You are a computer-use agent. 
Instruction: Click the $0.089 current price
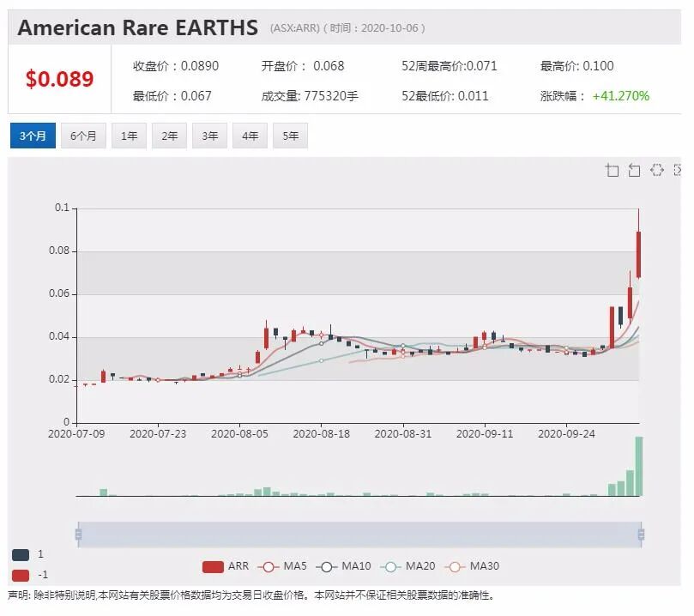[x=59, y=79]
